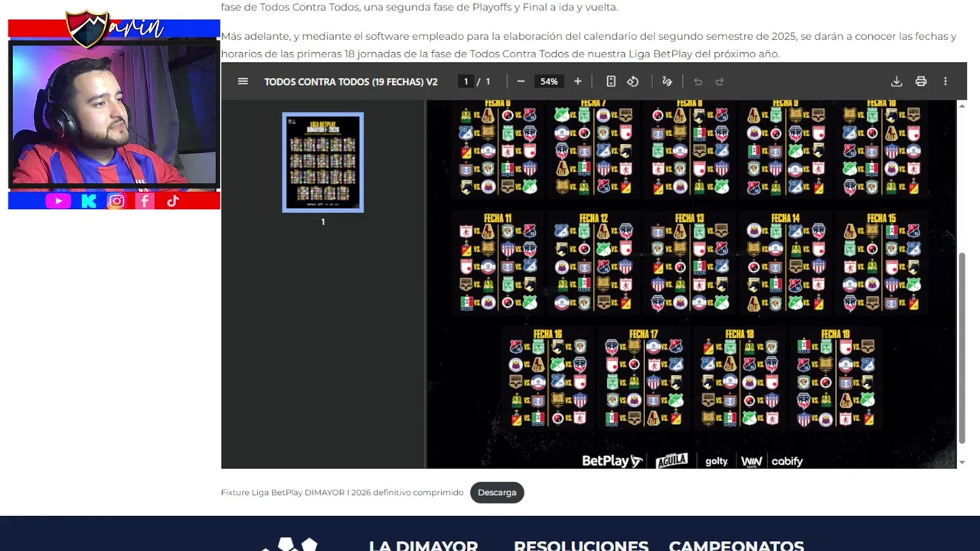The image size is (980, 551).
Task: Click the PDF title TODOS CONTRA TODOS
Action: tap(351, 81)
